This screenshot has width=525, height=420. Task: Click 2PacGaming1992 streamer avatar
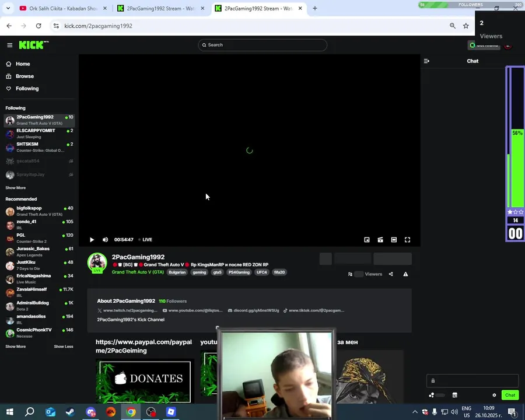pyautogui.click(x=97, y=262)
